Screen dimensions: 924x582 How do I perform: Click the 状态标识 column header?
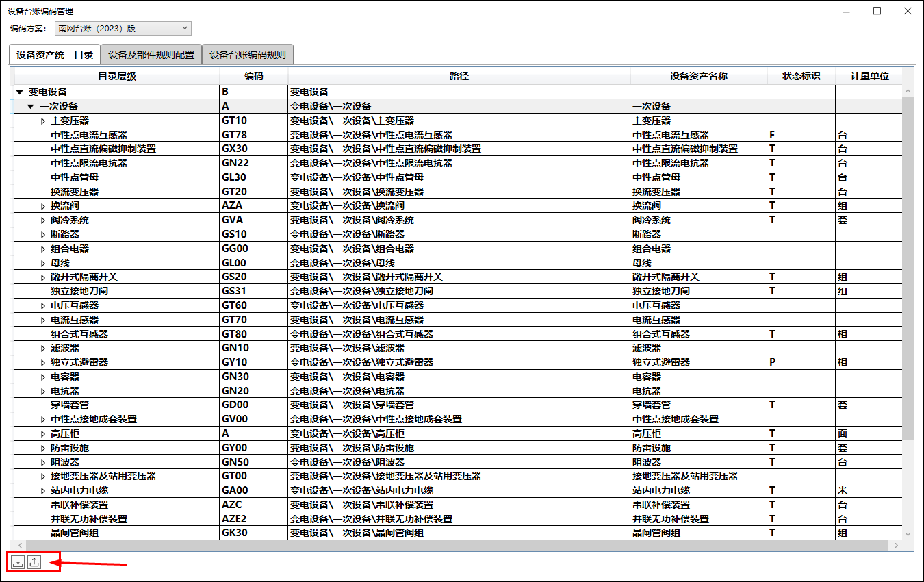tap(801, 76)
